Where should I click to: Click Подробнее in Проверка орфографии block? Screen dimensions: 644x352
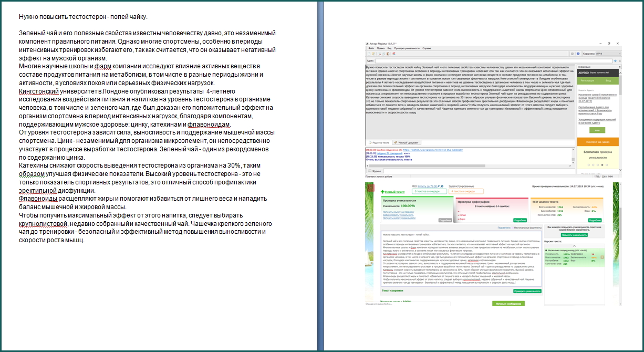(520, 220)
